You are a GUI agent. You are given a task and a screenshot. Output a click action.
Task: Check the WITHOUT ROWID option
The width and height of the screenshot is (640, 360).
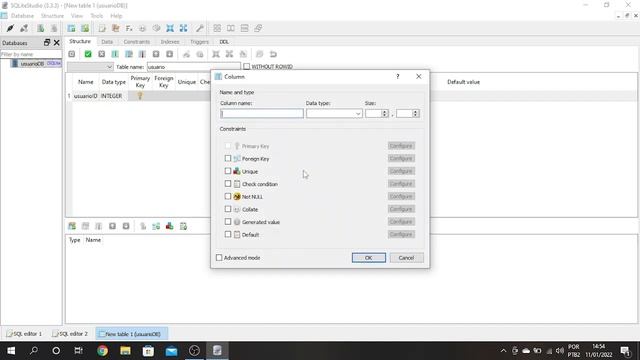(247, 66)
